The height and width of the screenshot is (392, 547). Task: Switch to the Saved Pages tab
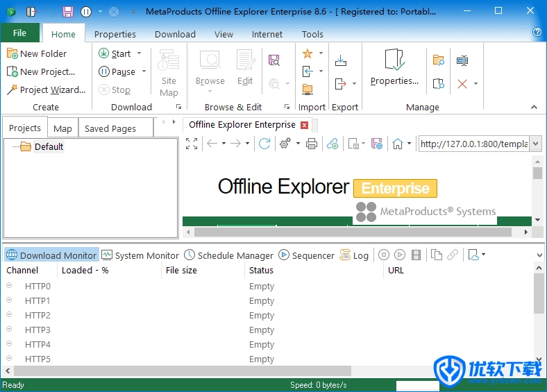pos(110,128)
